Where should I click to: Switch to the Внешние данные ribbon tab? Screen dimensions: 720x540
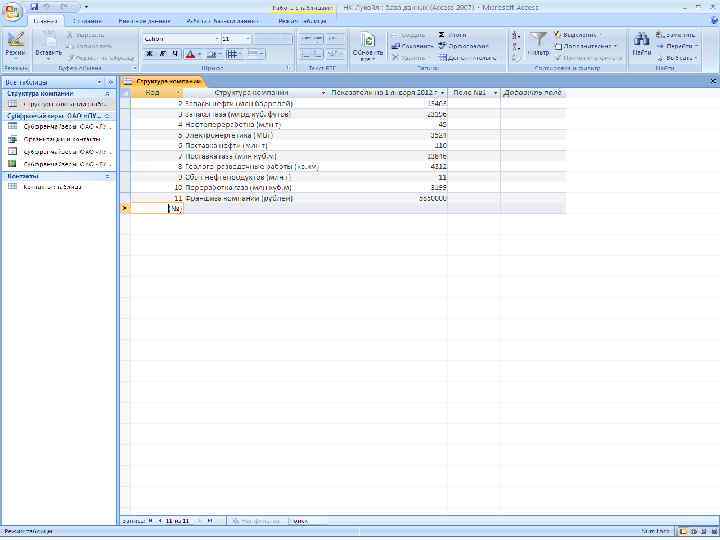pos(144,21)
